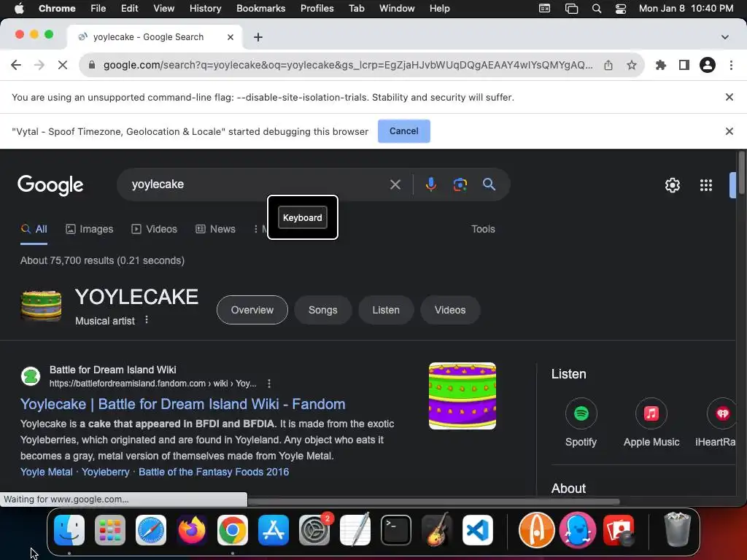Switch to News results
Screen dimensions: 747x560
tap(215, 229)
